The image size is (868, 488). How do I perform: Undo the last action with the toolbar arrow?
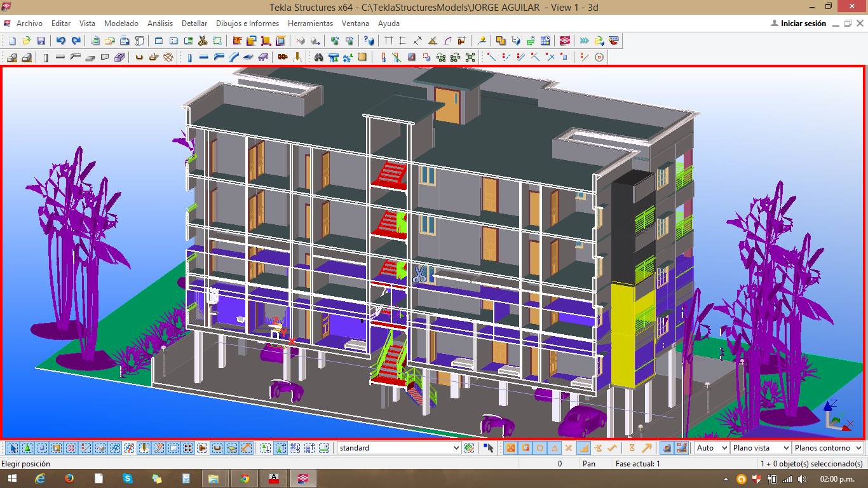61,41
